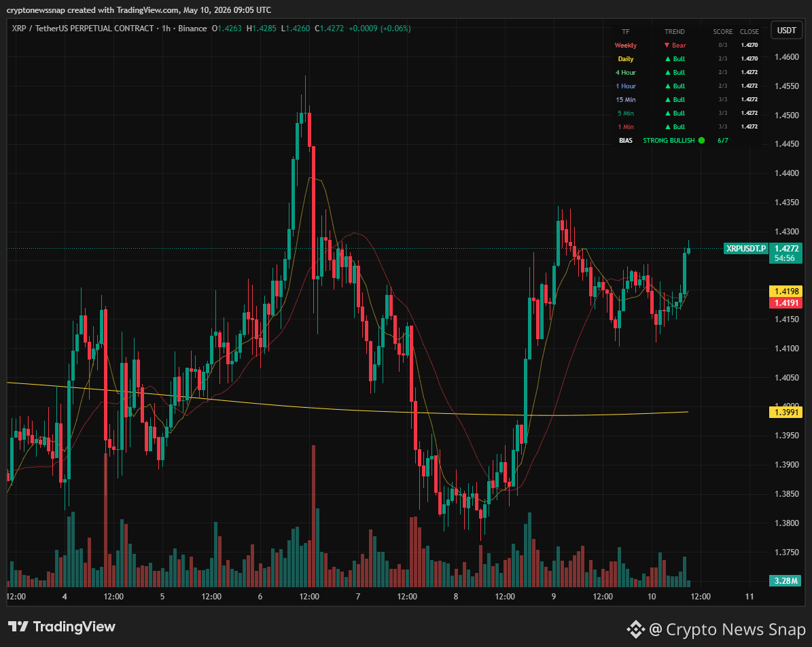Click the TREND column header
This screenshot has width=812, height=647.
tap(675, 31)
